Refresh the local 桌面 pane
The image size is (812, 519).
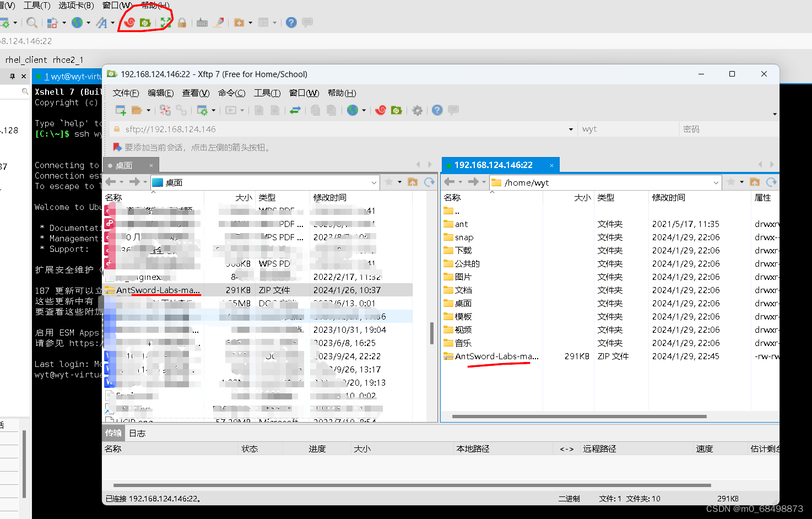(x=429, y=182)
